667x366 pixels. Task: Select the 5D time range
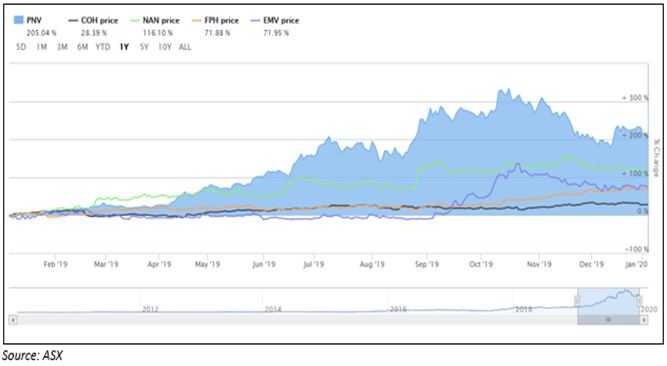[x=21, y=47]
